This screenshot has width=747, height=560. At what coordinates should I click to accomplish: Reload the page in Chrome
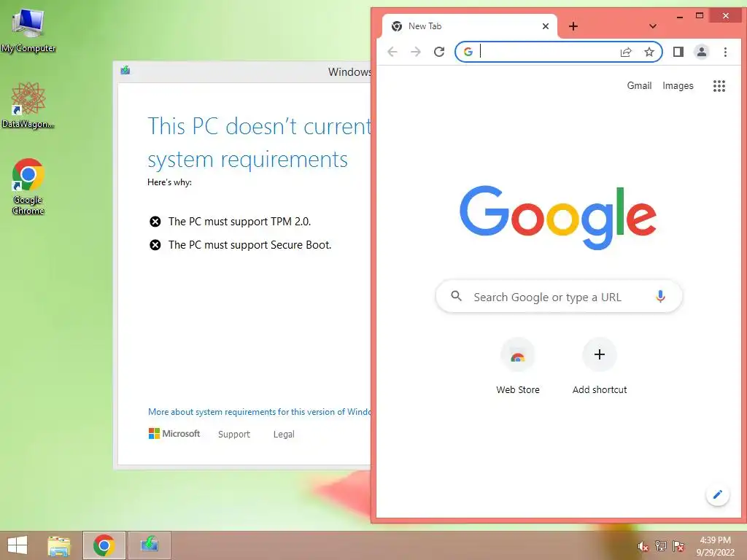[x=439, y=52]
